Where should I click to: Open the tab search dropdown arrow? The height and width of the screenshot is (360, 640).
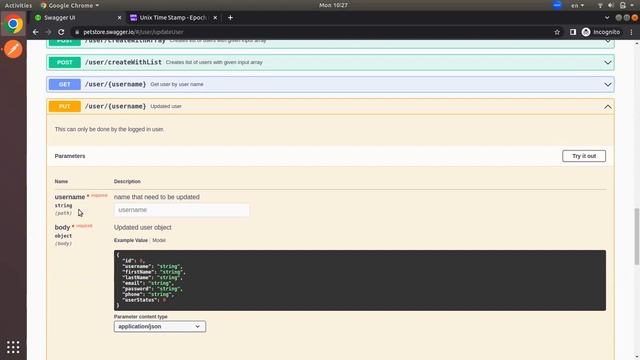(607, 18)
